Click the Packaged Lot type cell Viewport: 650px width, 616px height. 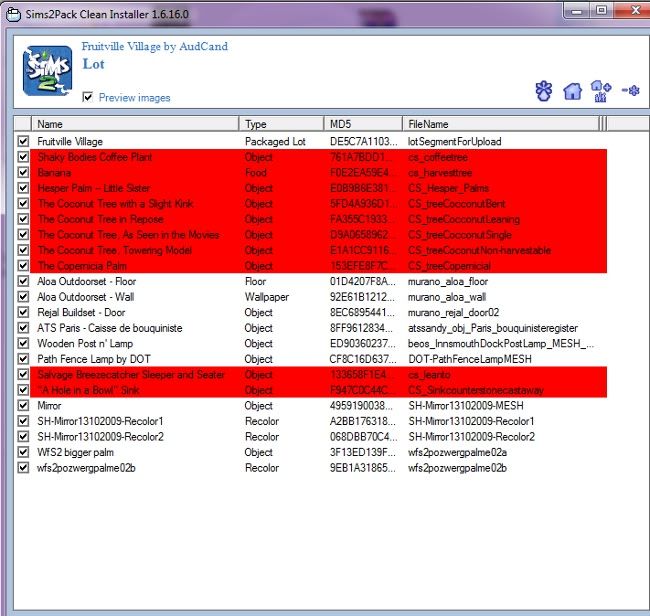coord(275,142)
